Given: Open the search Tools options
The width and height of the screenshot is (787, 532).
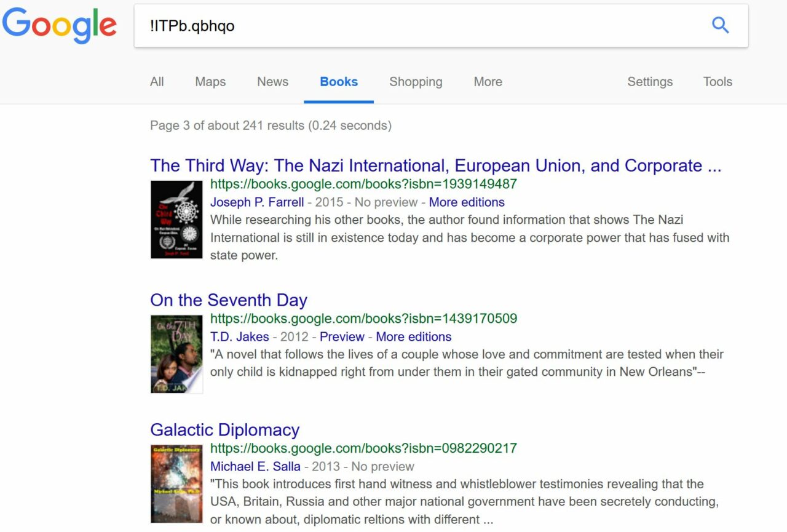Looking at the screenshot, I should 718,82.
